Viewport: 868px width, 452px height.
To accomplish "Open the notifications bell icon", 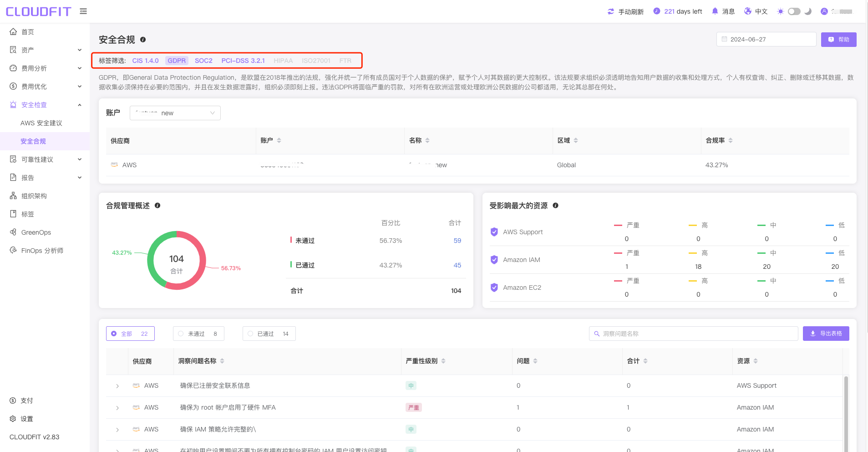I will (715, 11).
